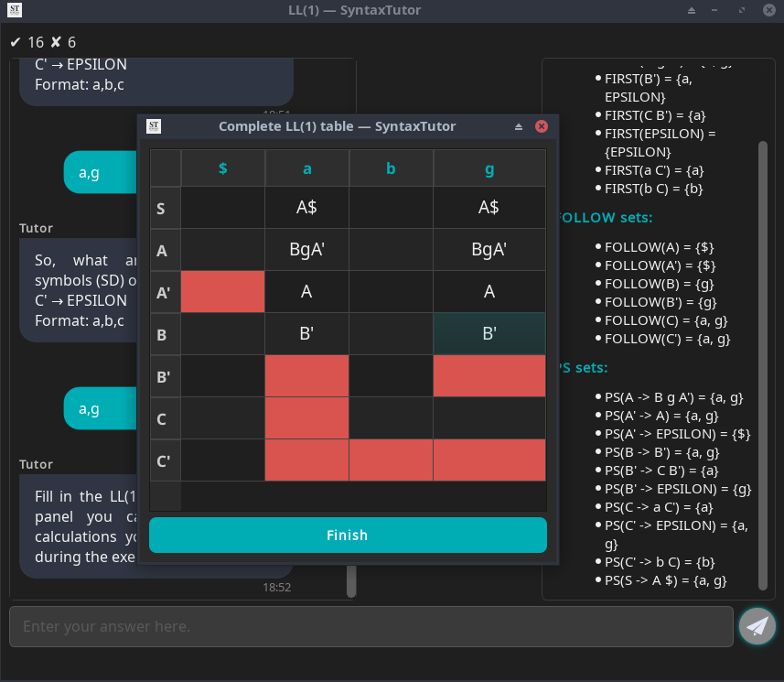Click the highlighted B' cell in row B, column g
The width and height of the screenshot is (784, 682).
489,334
